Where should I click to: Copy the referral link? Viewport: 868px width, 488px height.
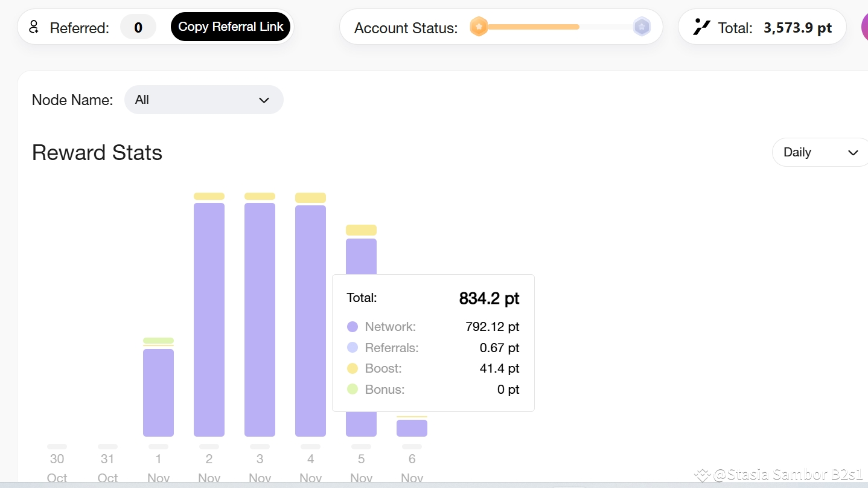pyautogui.click(x=231, y=27)
